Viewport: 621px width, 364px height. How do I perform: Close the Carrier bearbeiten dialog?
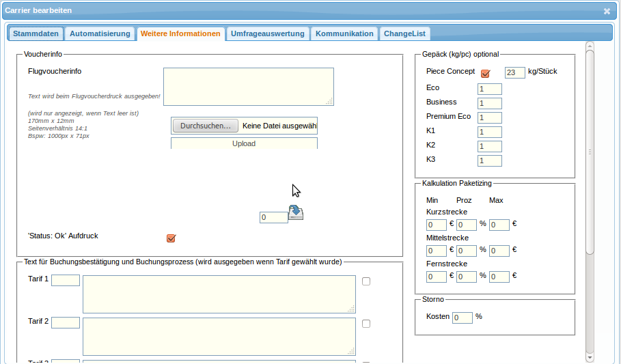607,11
